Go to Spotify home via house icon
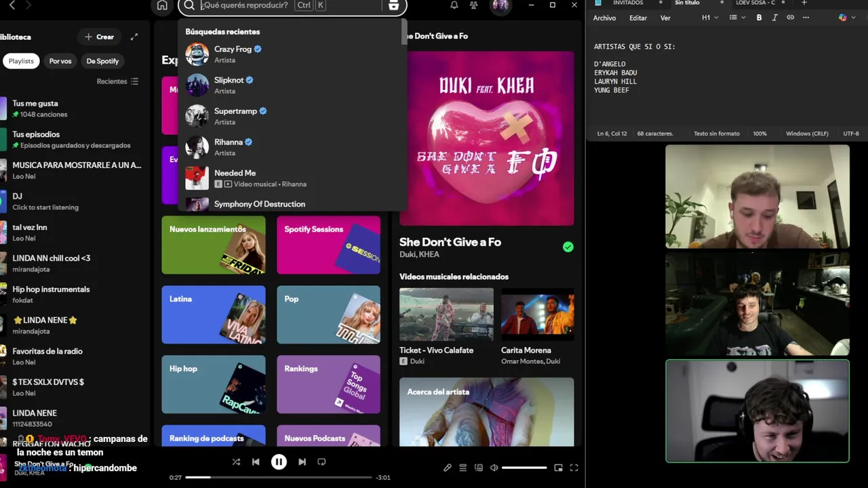This screenshot has width=868, height=488. point(162,5)
